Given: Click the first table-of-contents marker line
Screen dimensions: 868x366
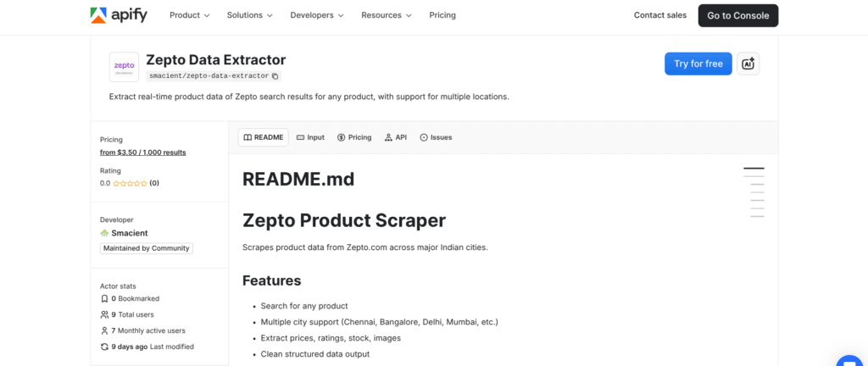Looking at the screenshot, I should click(x=754, y=169).
